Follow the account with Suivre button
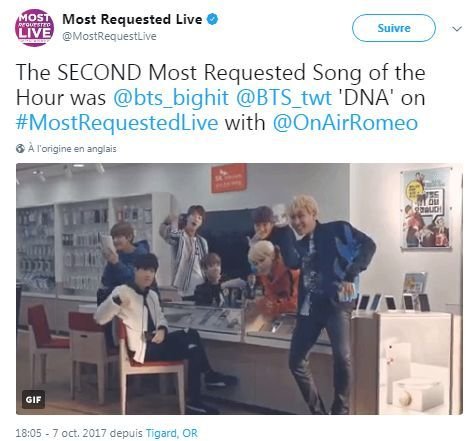This screenshot has height=441, width=473. point(394,28)
